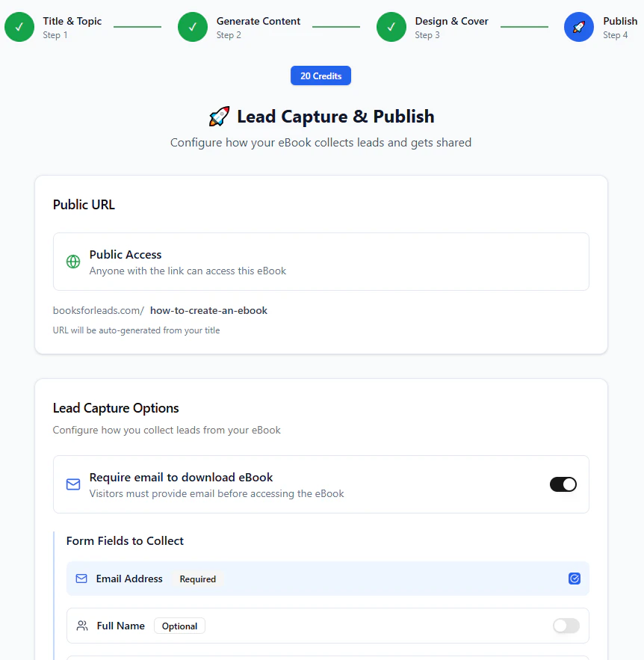
Task: Click the 20 Credits badge
Action: coord(321,75)
